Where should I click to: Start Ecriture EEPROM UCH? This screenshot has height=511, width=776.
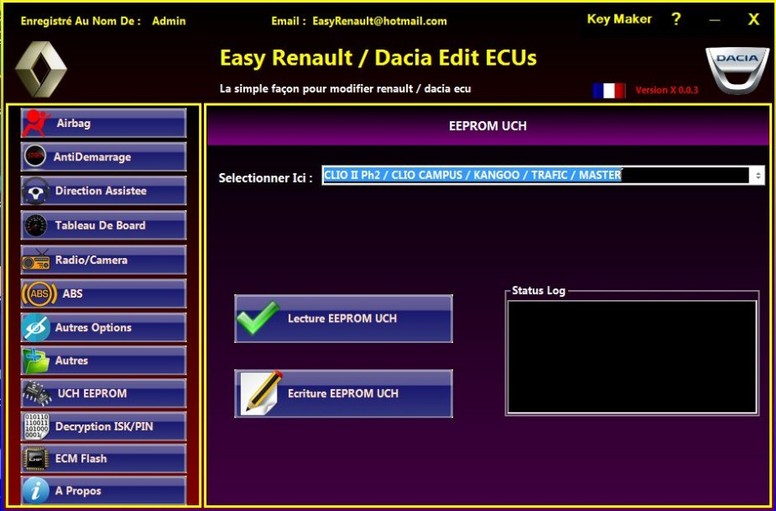[x=343, y=394]
